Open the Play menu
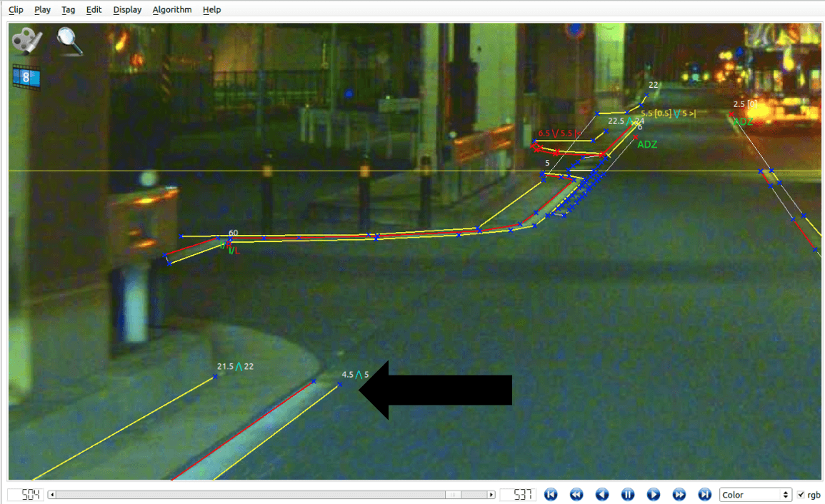The width and height of the screenshot is (825, 504). [x=42, y=9]
